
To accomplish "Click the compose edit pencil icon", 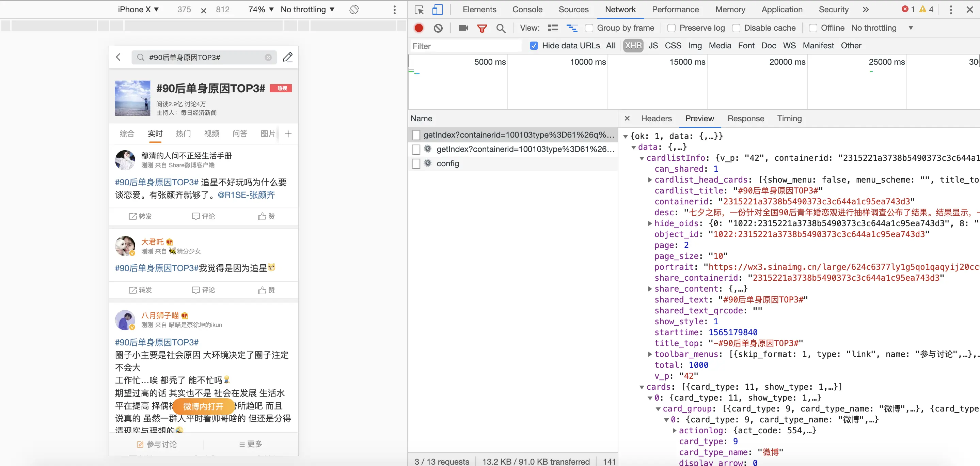I will click(288, 57).
